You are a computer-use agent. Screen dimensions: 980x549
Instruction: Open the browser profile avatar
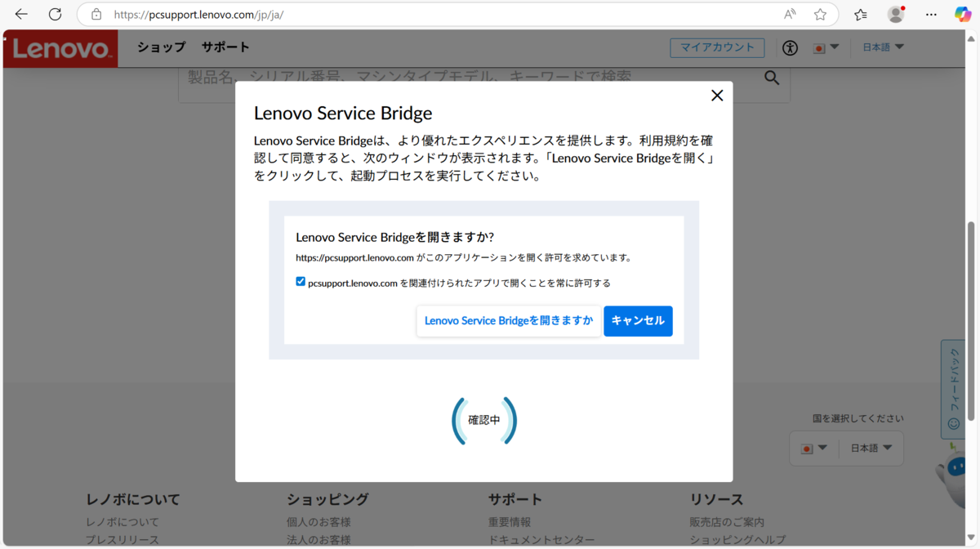[x=896, y=15]
